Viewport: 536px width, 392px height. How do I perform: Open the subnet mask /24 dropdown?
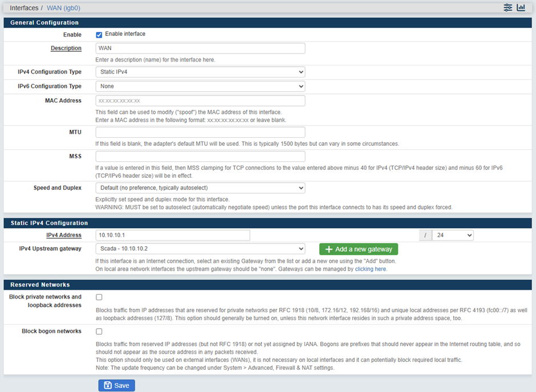click(452, 235)
